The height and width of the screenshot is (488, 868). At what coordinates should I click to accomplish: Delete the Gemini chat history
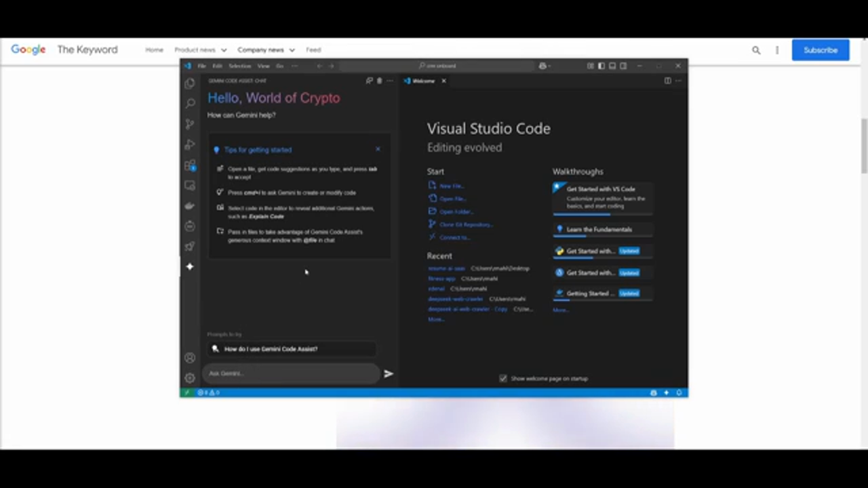[380, 81]
